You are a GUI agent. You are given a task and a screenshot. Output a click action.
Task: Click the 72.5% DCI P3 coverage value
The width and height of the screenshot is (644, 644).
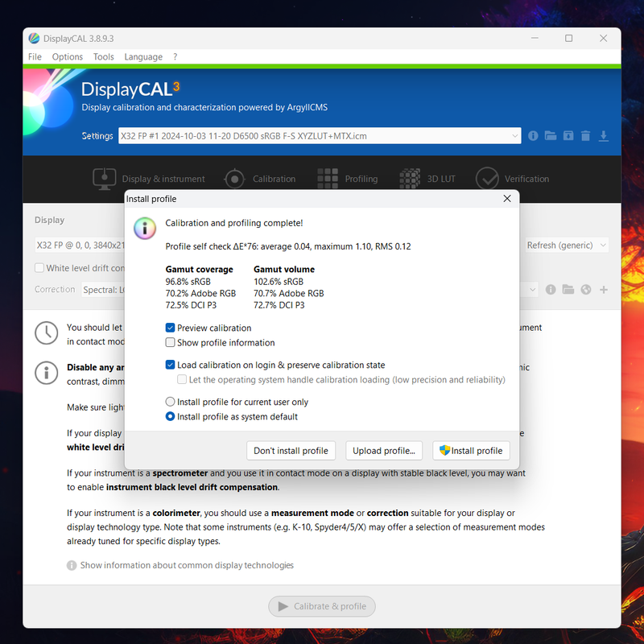(x=191, y=305)
